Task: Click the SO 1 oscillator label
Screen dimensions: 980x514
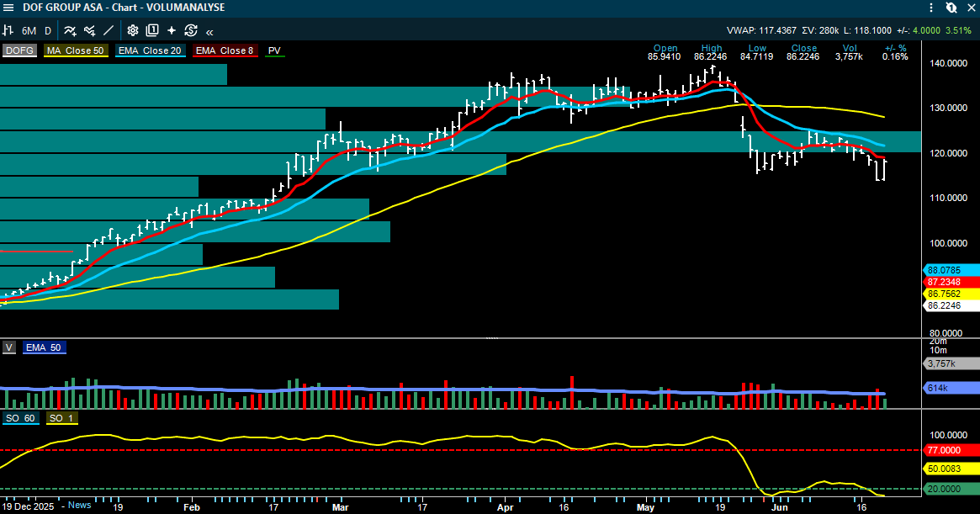Action: pos(61,418)
